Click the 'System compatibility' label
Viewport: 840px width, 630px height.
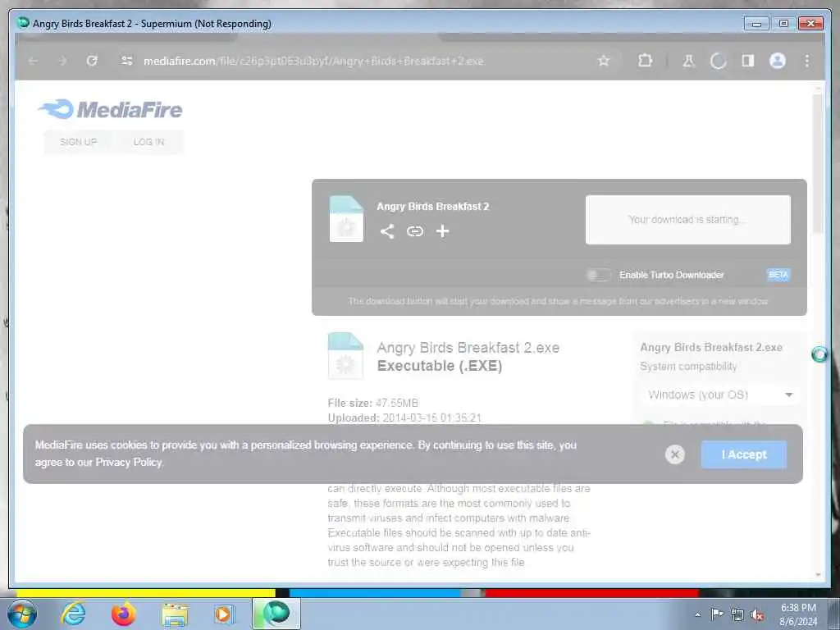click(x=688, y=367)
